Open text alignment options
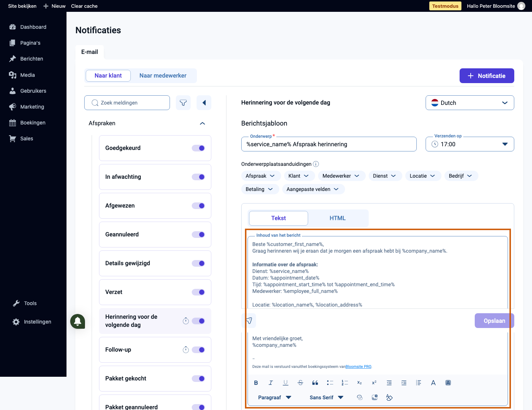The image size is (532, 410). [419, 383]
